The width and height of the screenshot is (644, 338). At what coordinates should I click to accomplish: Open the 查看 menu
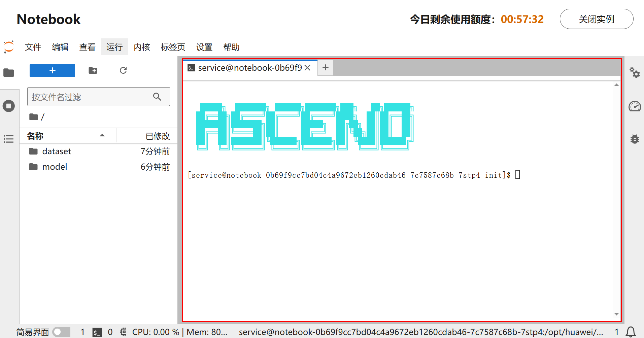pyautogui.click(x=88, y=47)
